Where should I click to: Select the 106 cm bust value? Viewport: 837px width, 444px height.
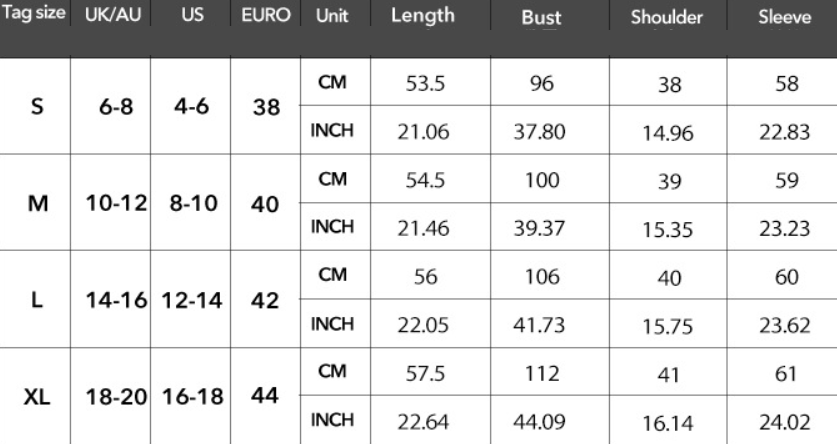pyautogui.click(x=541, y=278)
